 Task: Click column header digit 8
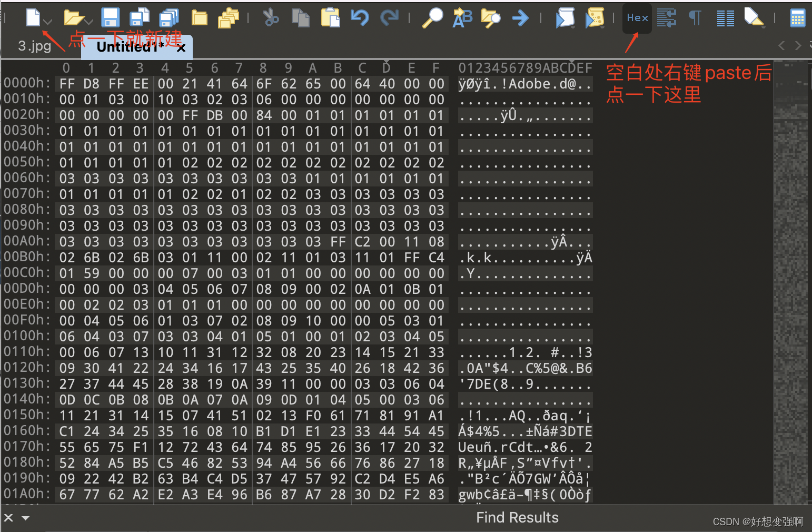[x=263, y=68]
